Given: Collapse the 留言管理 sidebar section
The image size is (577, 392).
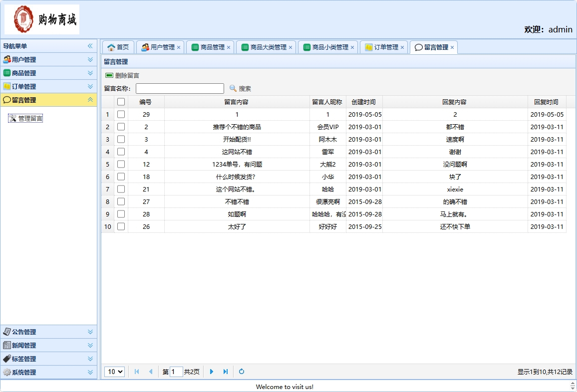Looking at the screenshot, I should [90, 100].
